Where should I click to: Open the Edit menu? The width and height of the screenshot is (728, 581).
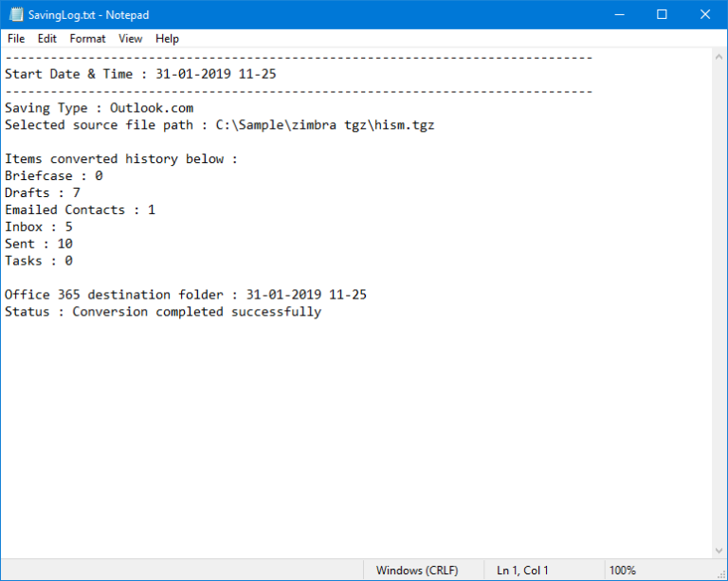47,39
